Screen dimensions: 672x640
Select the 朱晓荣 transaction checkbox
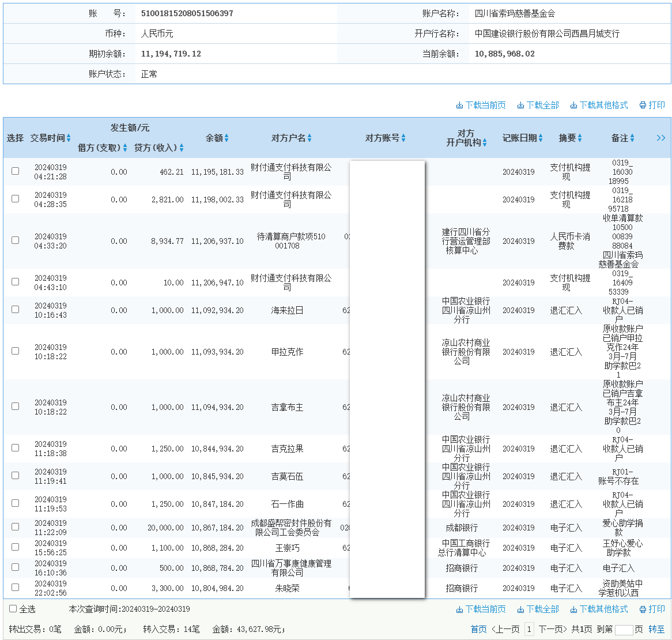(16, 588)
